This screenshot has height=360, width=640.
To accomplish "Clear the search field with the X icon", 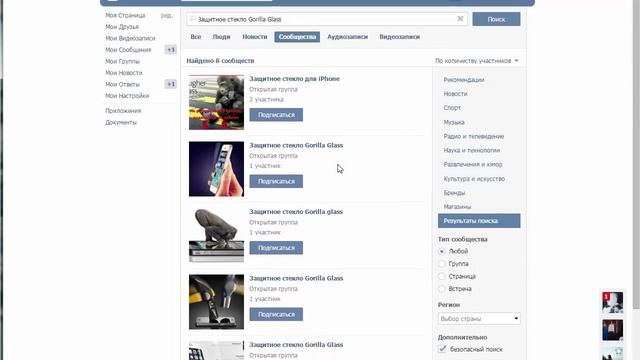I will [x=460, y=19].
